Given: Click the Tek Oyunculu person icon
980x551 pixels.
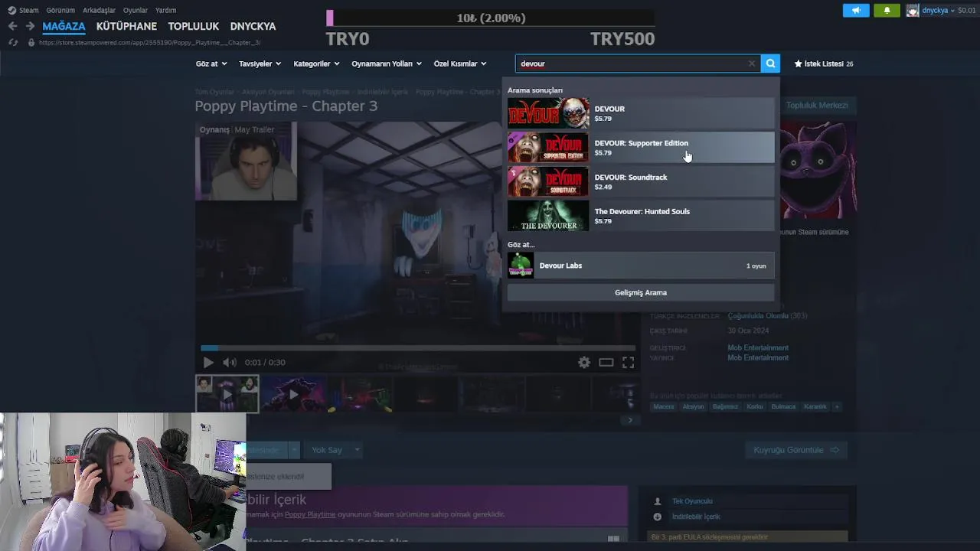Looking at the screenshot, I should pos(657,501).
